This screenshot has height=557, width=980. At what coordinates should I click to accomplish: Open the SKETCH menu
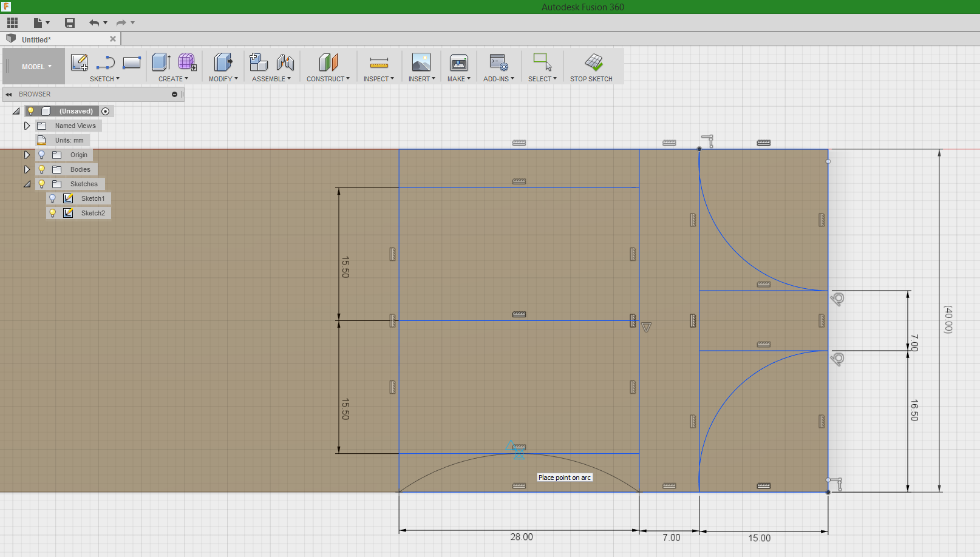[104, 79]
